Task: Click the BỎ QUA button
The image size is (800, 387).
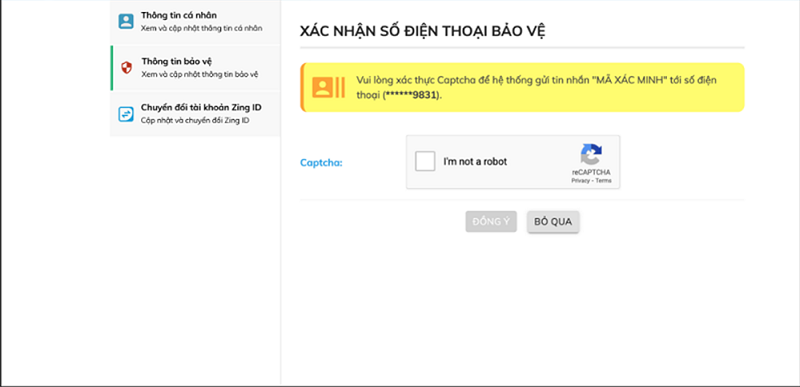Action: [553, 222]
